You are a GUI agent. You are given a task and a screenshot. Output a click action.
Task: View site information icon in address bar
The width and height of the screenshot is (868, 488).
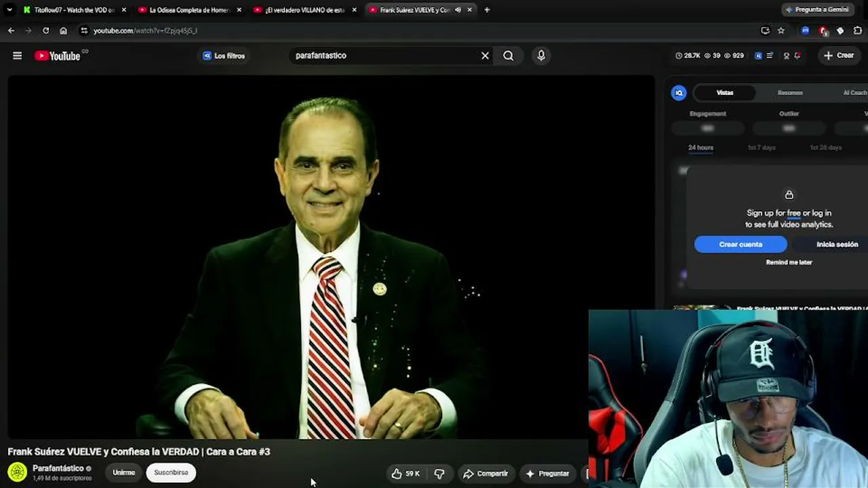(83, 30)
